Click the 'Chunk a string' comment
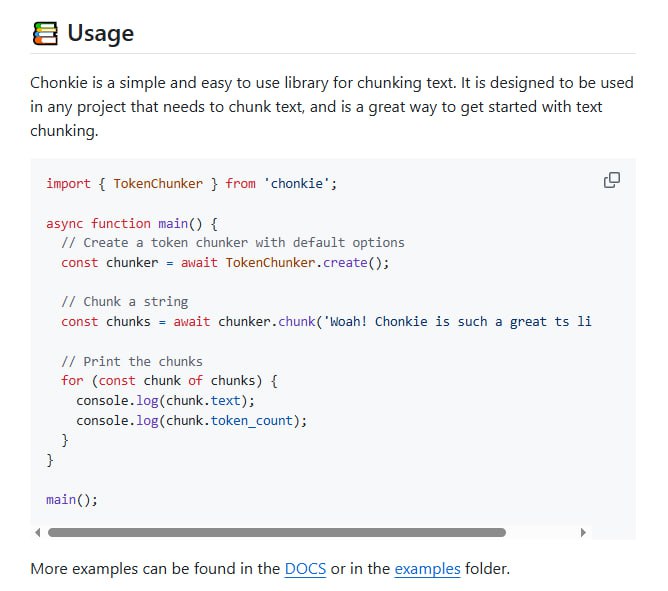 pos(124,301)
